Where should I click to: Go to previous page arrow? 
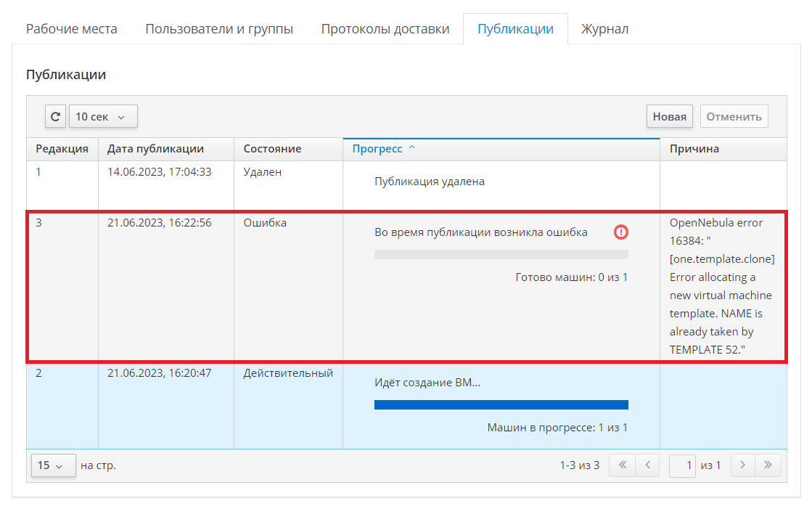647,465
